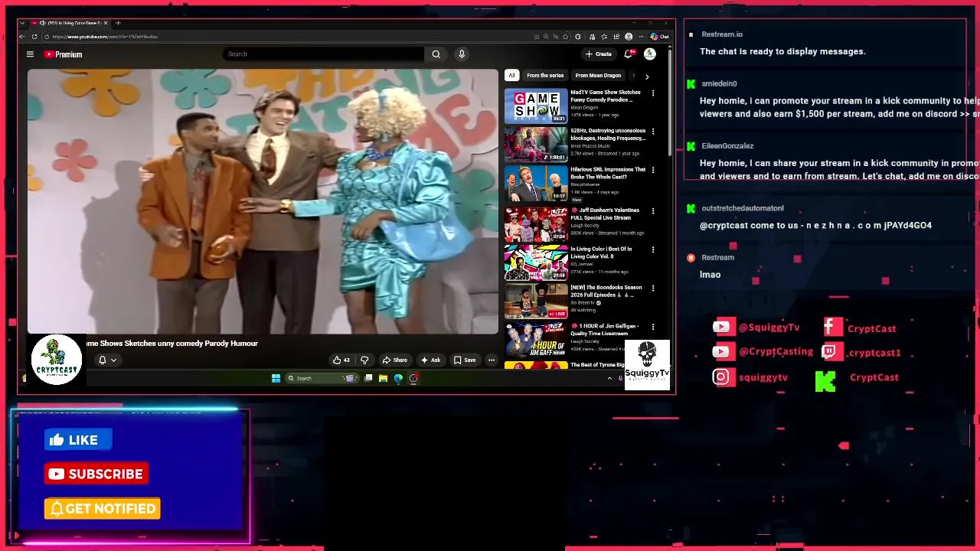Open In Living Color Best Of thumbnail
This screenshot has height=551, width=980.
click(536, 262)
